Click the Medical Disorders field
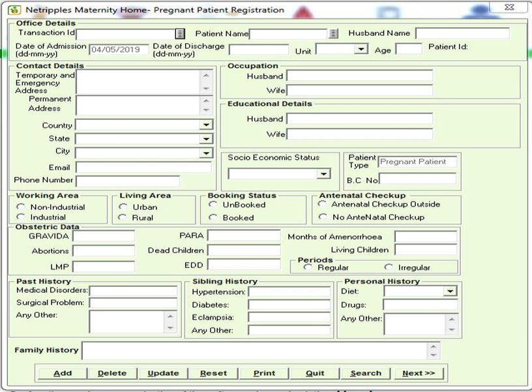532x392 pixels. (134, 291)
